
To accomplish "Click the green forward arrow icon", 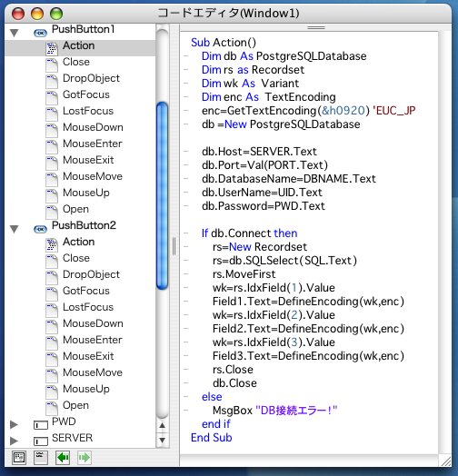I will point(85,458).
